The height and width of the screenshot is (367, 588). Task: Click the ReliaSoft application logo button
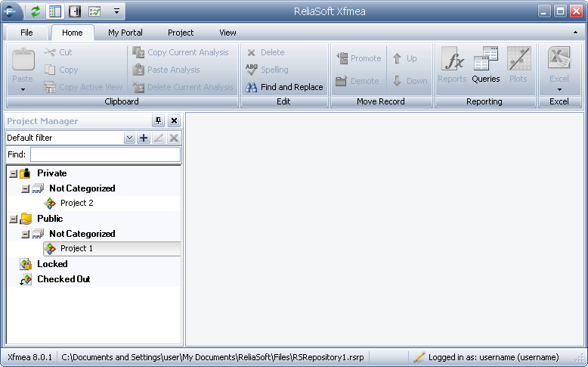11,11
